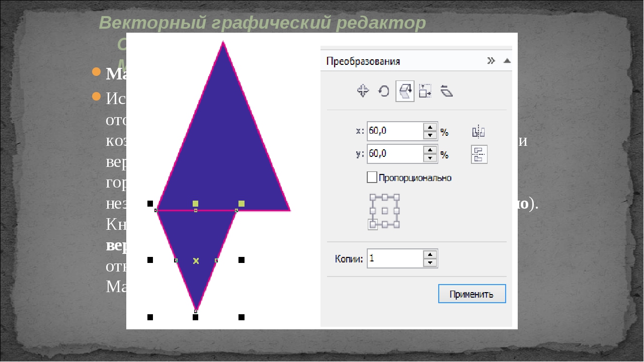Increase the y scale percentage

point(430,150)
